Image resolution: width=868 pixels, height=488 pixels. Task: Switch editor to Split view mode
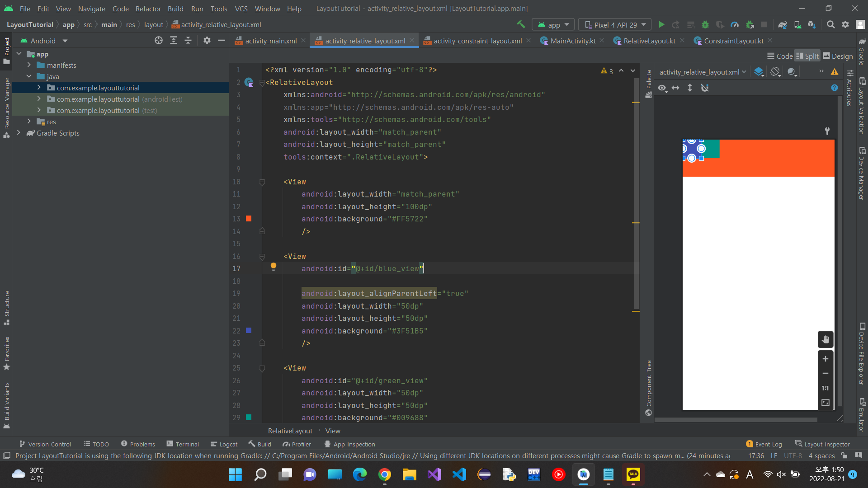(x=807, y=56)
